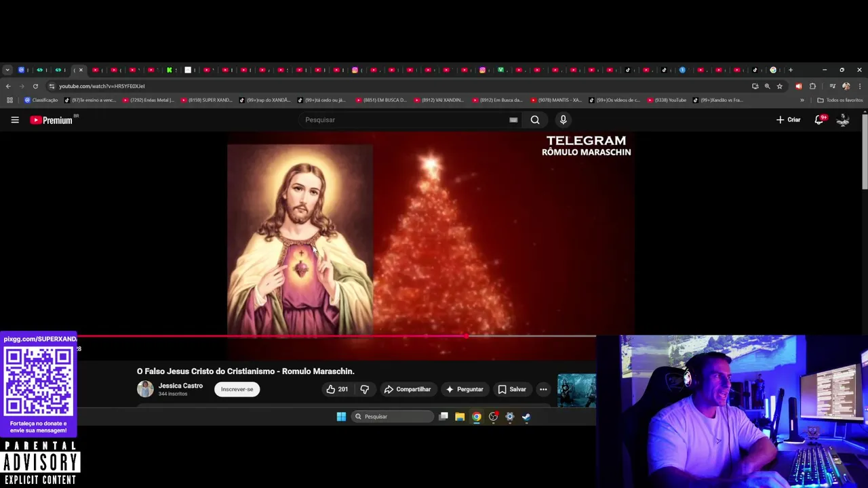The image size is (868, 488).
Task: Open the (8851) EM BUSCA D bookmark
Action: coord(381,100)
